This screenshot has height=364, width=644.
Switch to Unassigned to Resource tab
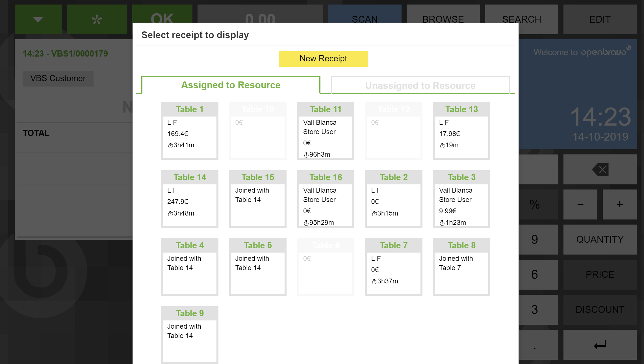click(x=420, y=85)
